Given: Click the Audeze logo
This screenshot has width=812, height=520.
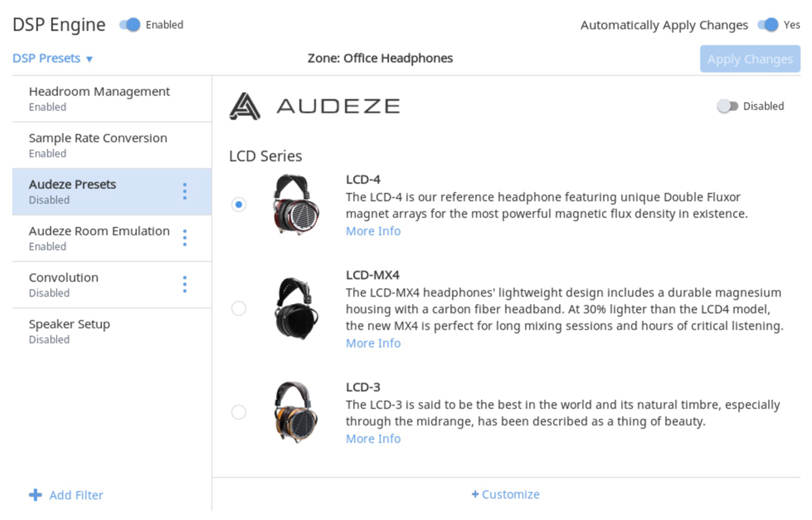Looking at the screenshot, I should click(x=315, y=106).
